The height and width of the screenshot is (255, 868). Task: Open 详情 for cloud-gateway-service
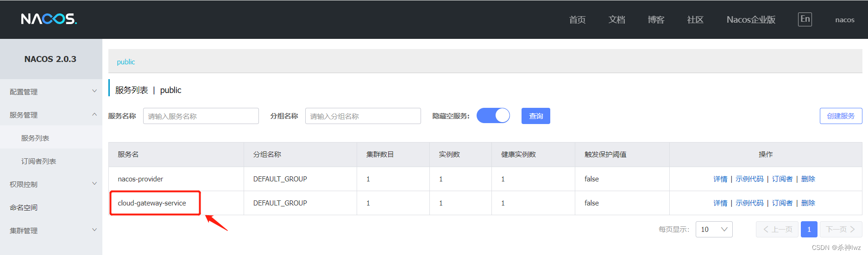coord(720,203)
